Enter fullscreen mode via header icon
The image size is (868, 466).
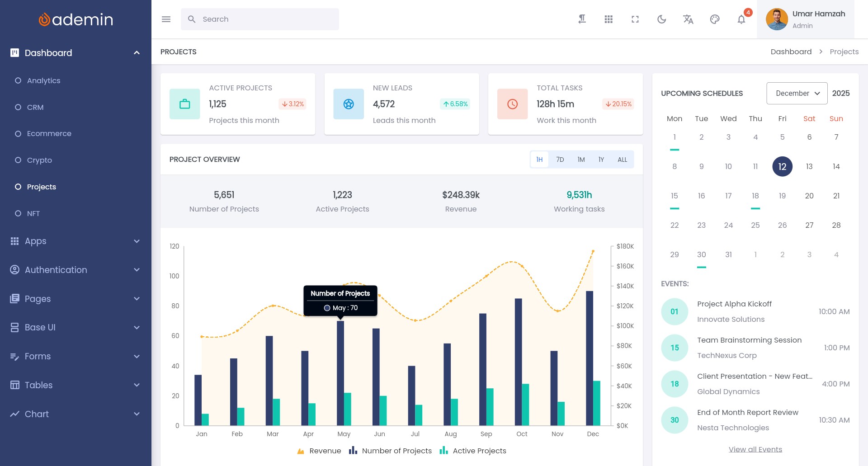(635, 19)
